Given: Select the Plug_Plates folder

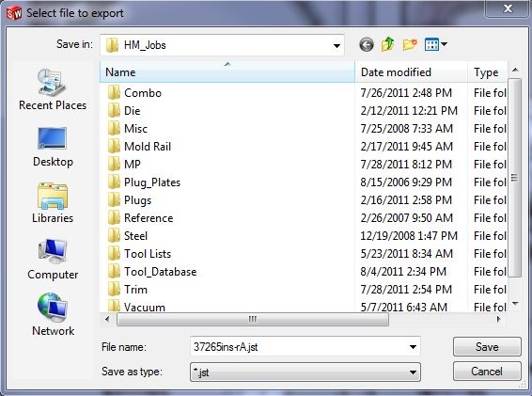Looking at the screenshot, I should pos(144,182).
